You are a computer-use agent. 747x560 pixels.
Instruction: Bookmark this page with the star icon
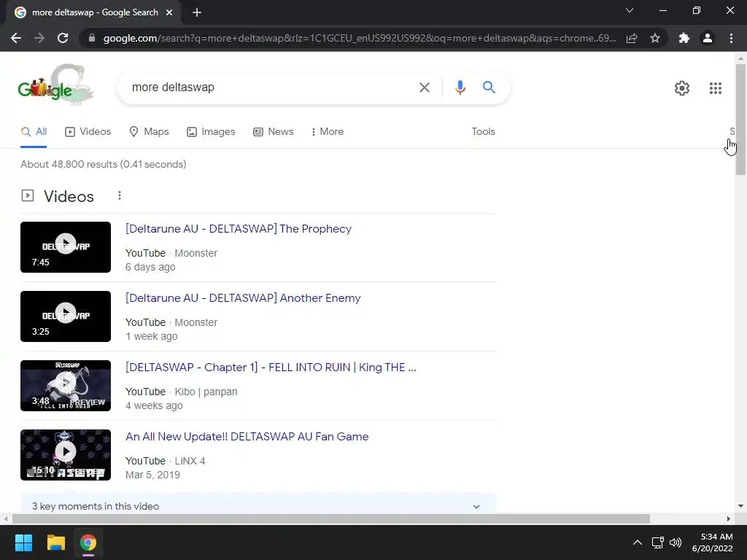(x=655, y=38)
